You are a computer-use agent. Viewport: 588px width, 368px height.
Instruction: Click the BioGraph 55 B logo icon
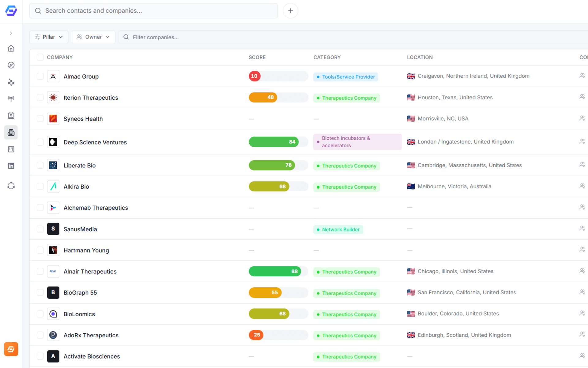coord(53,293)
